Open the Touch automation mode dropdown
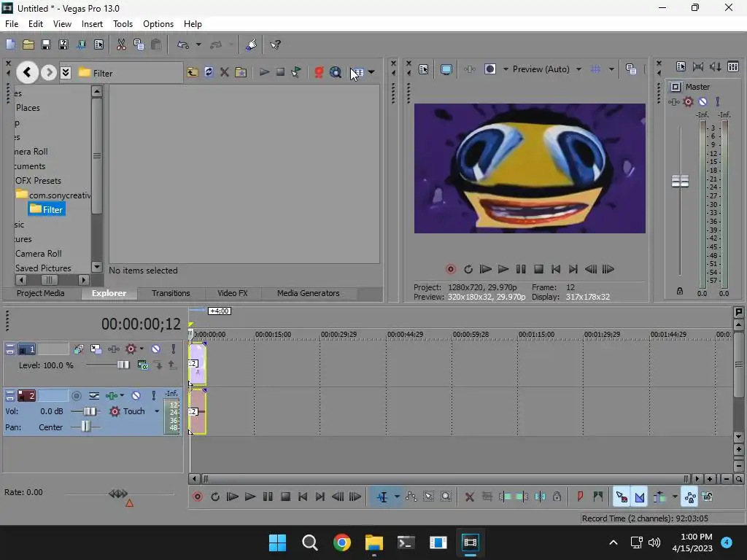 coord(157,411)
